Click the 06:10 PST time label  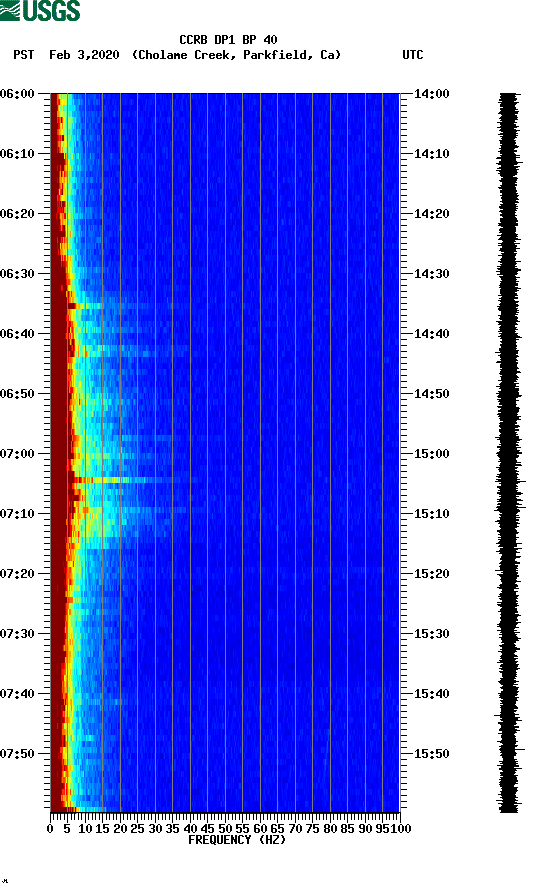click(17, 154)
